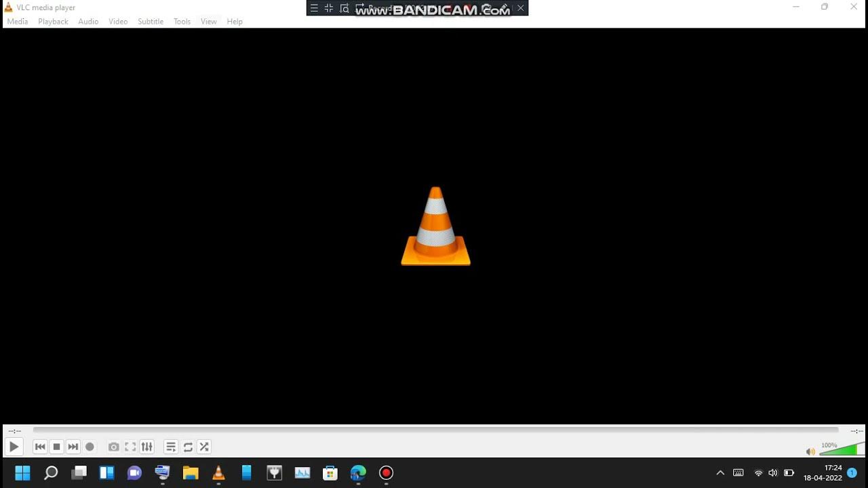
Task: Set volume using the green volume slider
Action: coord(842,448)
